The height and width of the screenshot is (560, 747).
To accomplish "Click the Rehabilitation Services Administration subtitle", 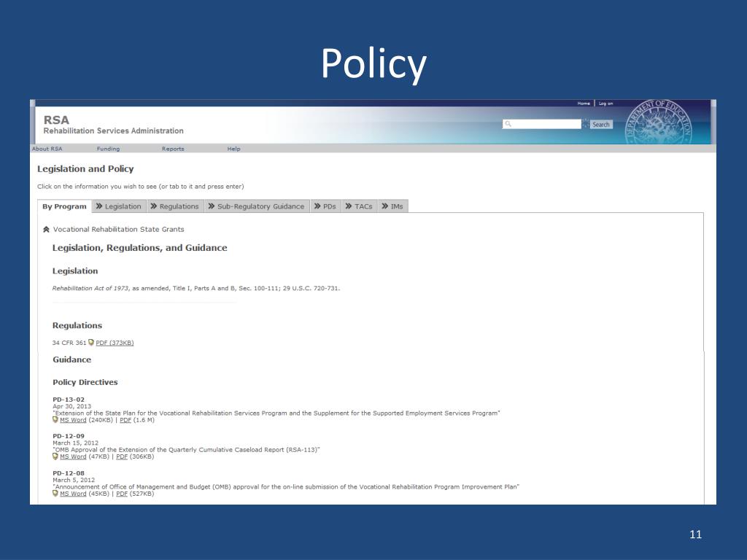I will tap(113, 131).
